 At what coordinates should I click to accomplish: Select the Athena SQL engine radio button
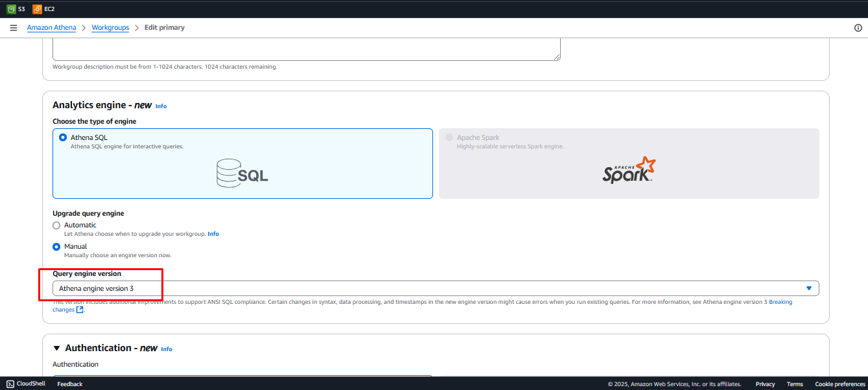click(63, 137)
